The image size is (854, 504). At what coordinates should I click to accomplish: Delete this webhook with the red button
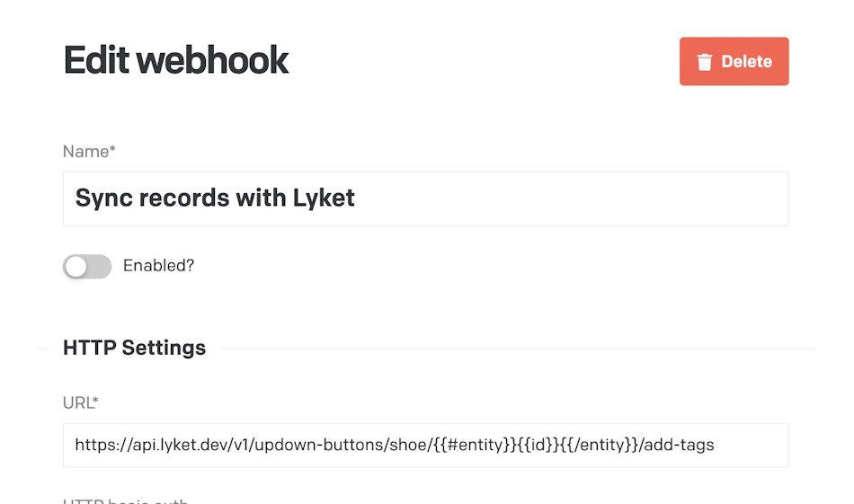pyautogui.click(x=734, y=61)
